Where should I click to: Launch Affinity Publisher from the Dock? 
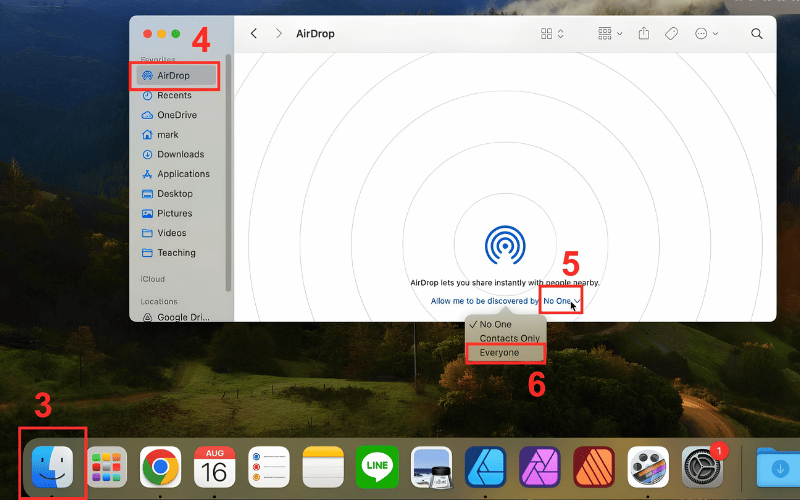[593, 466]
